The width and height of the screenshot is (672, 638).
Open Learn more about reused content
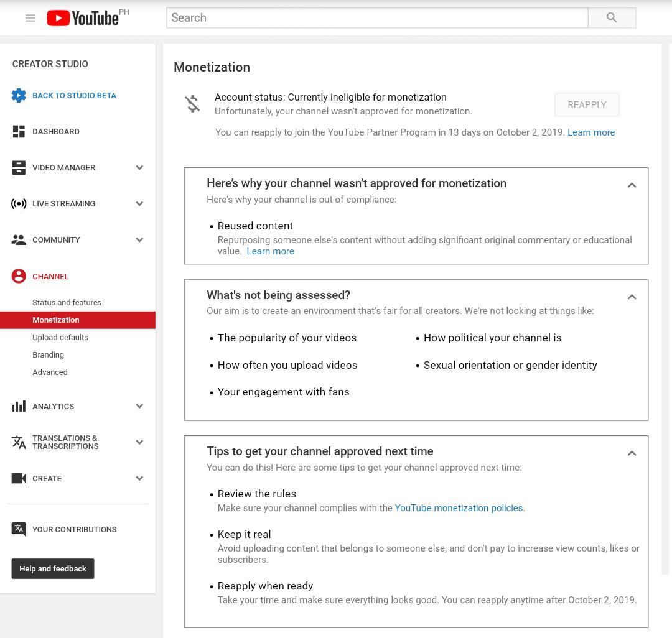(x=271, y=251)
